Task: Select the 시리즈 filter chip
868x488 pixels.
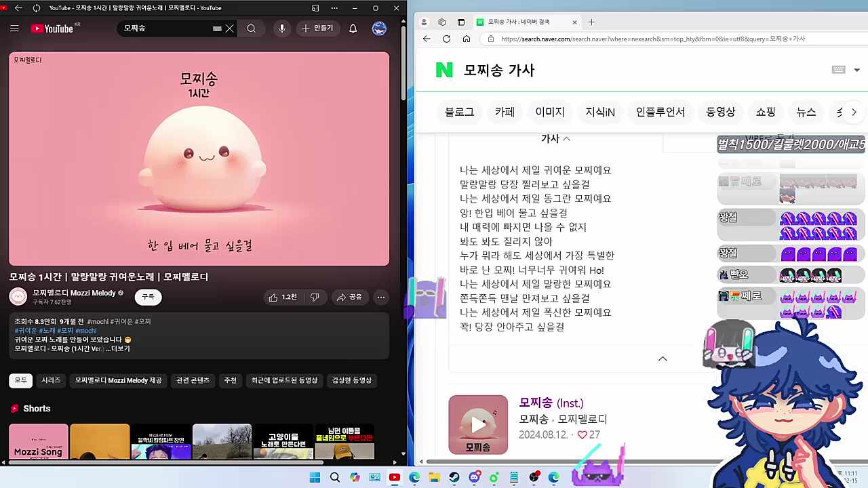Action: (51, 380)
